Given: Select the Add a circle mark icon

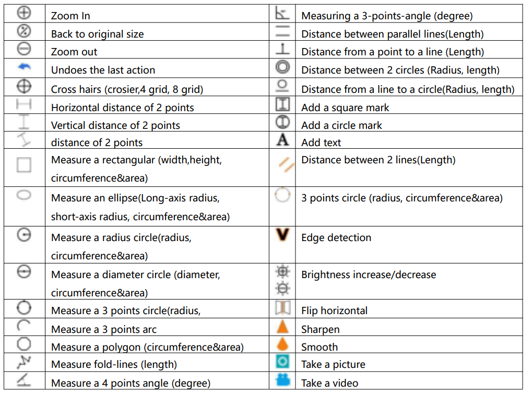Looking at the screenshot, I should click(x=282, y=122).
